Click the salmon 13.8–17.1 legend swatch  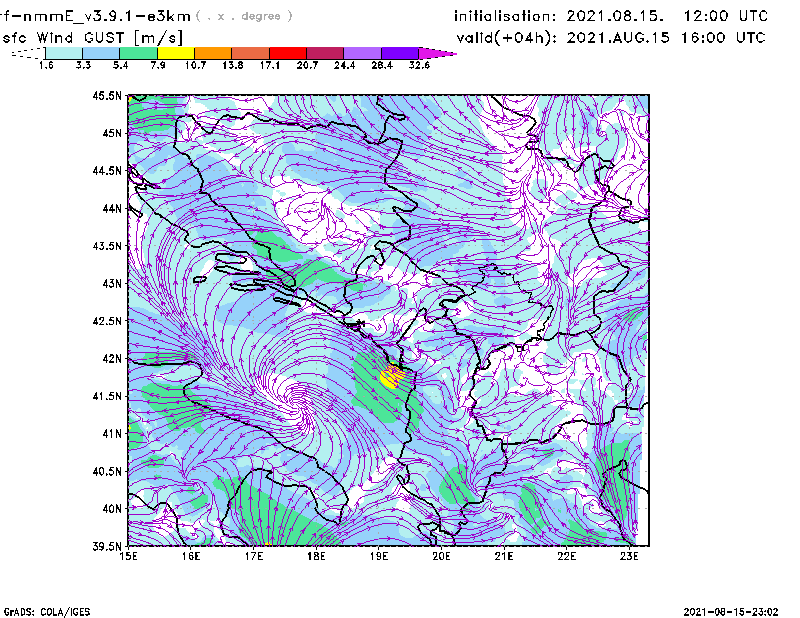251,53
